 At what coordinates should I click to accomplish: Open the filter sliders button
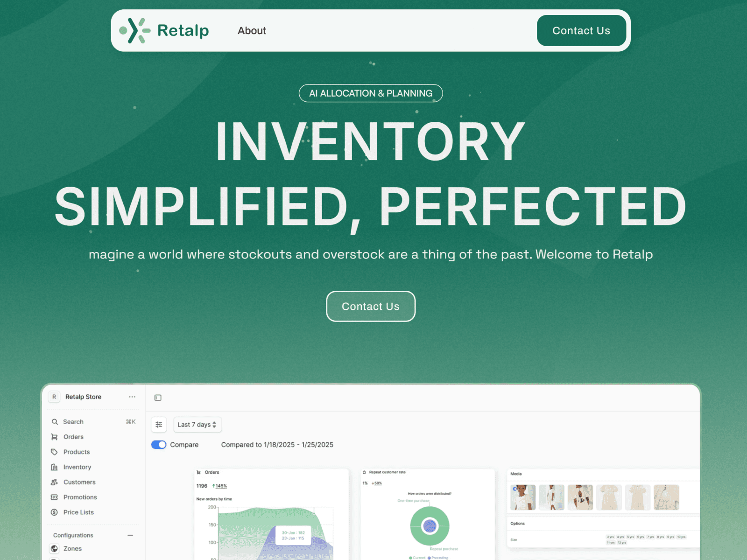159,425
